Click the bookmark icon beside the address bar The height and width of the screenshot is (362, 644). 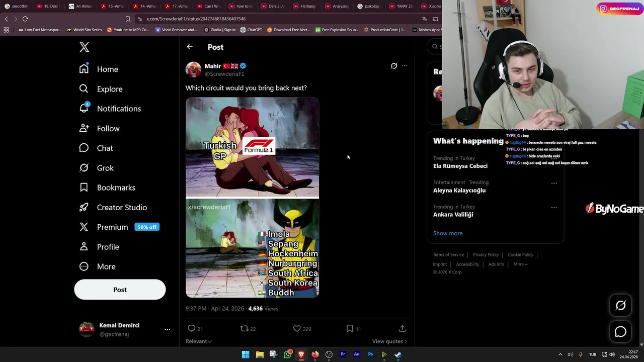click(127, 19)
